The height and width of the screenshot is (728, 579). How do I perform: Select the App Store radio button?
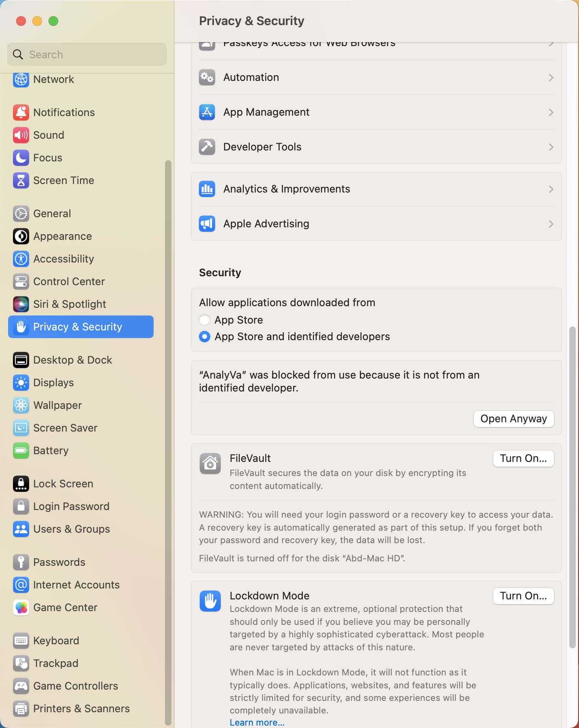click(x=205, y=320)
